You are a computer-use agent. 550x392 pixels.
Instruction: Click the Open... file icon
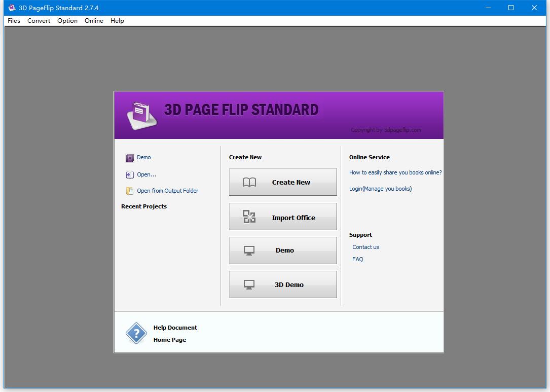130,175
